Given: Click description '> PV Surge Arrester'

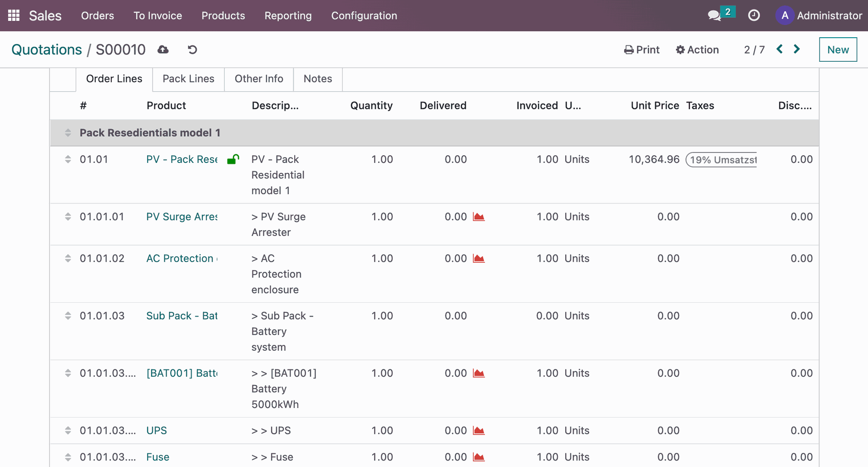Looking at the screenshot, I should (x=278, y=224).
